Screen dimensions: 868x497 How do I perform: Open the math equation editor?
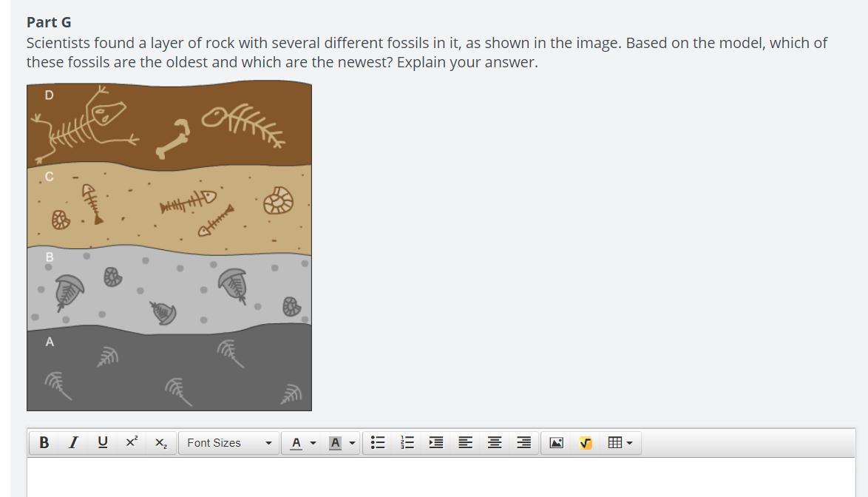586,443
